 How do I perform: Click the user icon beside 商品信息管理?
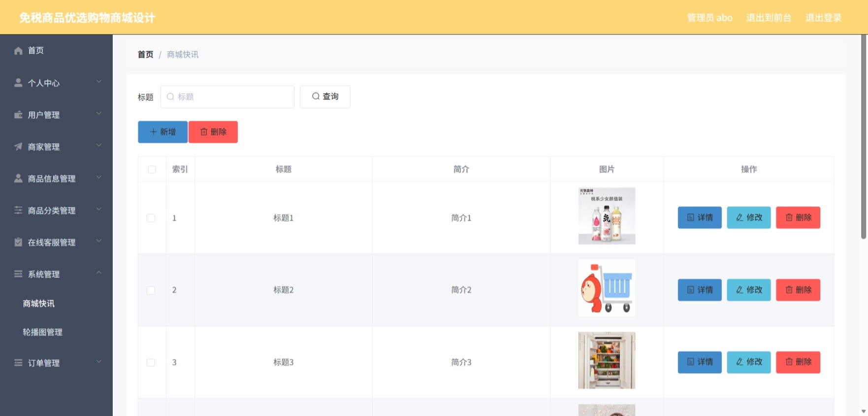(x=18, y=178)
